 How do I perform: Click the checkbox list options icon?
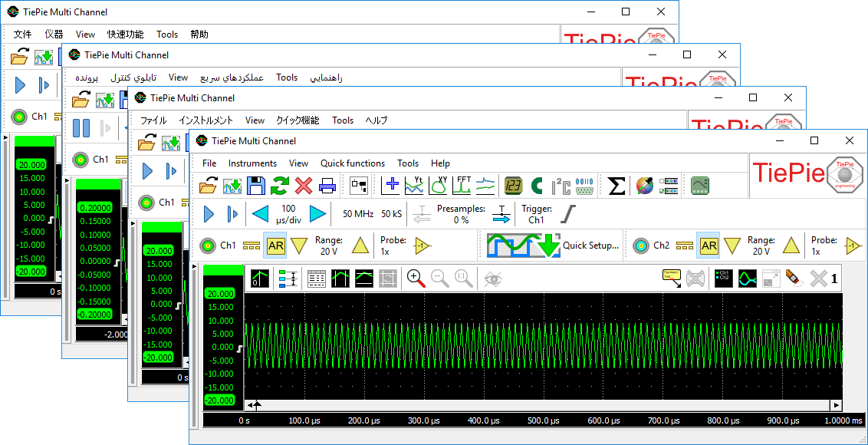coord(669,186)
